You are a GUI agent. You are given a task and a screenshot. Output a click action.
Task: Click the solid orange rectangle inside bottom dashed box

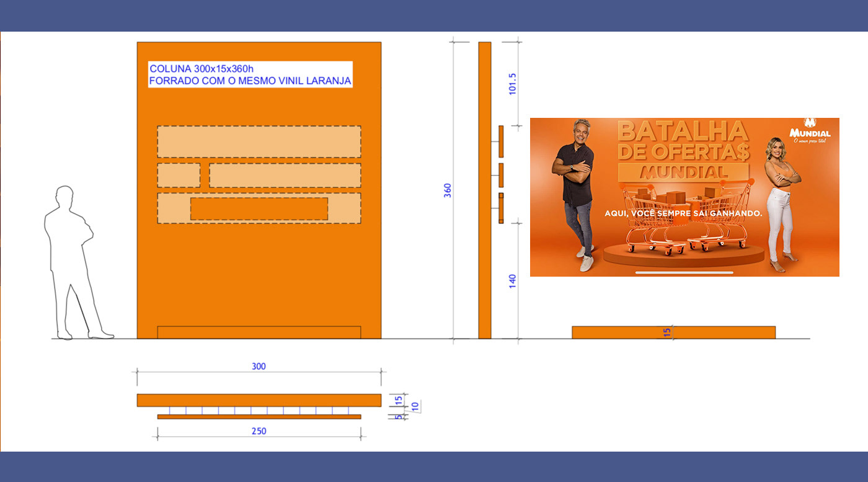tap(259, 209)
